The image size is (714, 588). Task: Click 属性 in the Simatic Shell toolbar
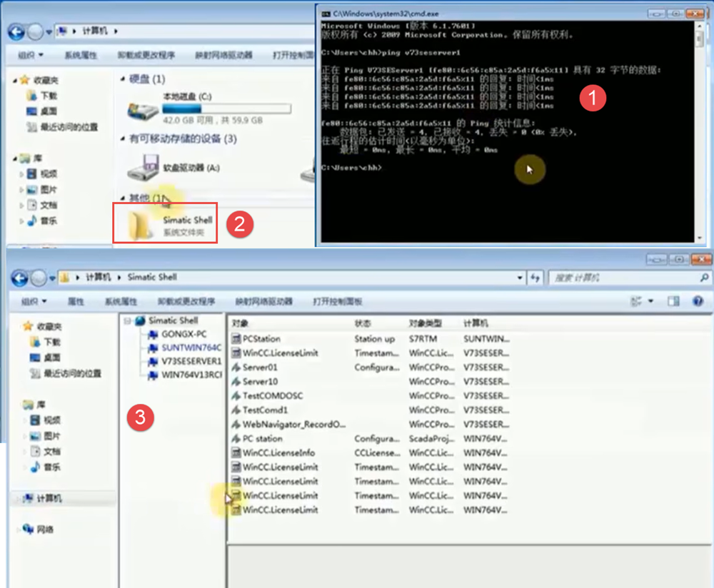point(76,302)
